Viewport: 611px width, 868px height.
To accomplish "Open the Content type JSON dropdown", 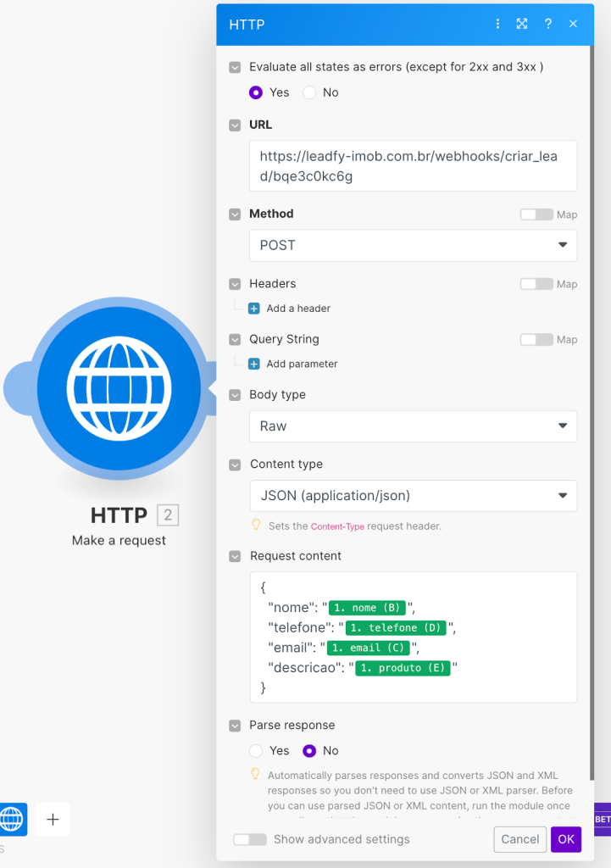I will pyautogui.click(x=413, y=496).
